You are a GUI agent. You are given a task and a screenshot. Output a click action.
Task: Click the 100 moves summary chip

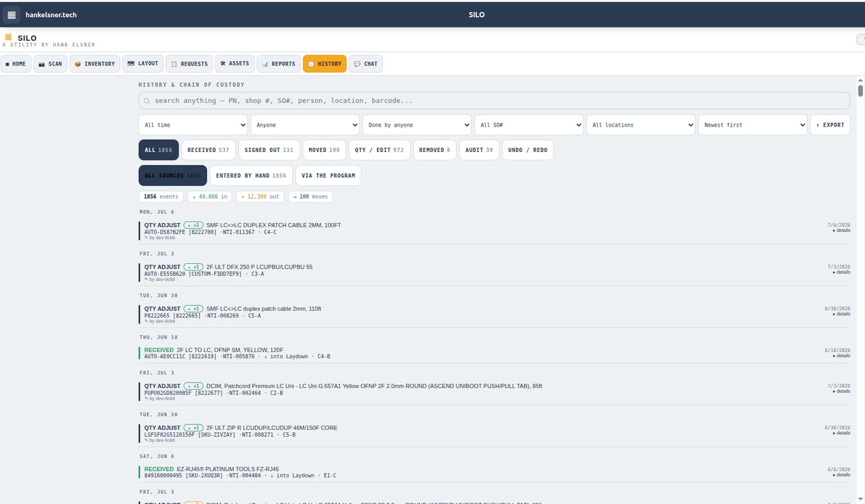click(x=310, y=196)
